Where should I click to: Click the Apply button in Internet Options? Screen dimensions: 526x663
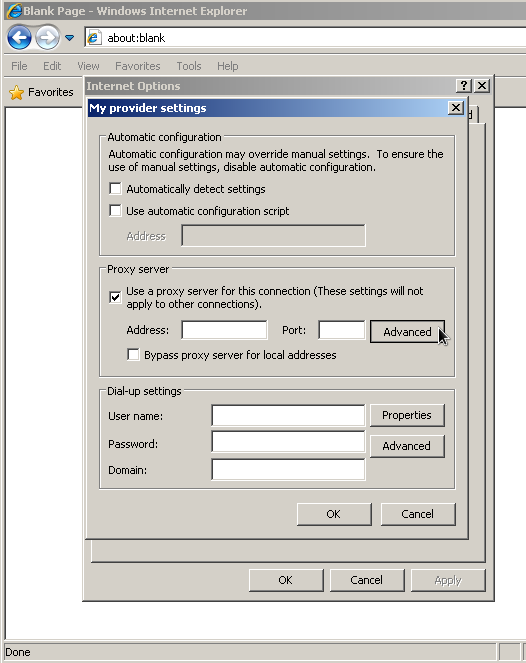point(448,580)
